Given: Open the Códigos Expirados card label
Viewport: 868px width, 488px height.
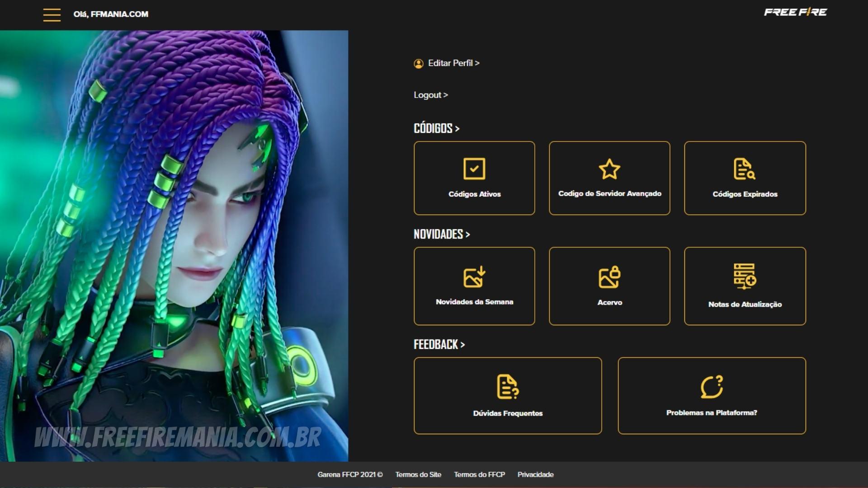Looking at the screenshot, I should 745,194.
